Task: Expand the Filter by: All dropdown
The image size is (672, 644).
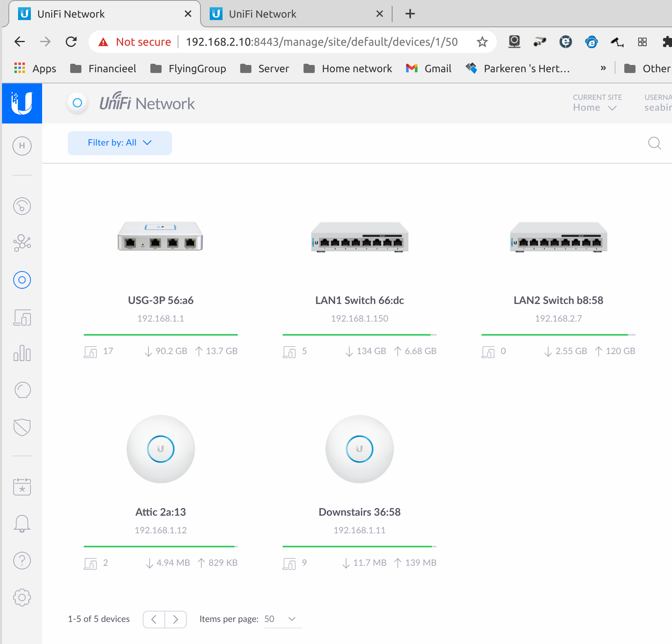Action: coord(120,143)
